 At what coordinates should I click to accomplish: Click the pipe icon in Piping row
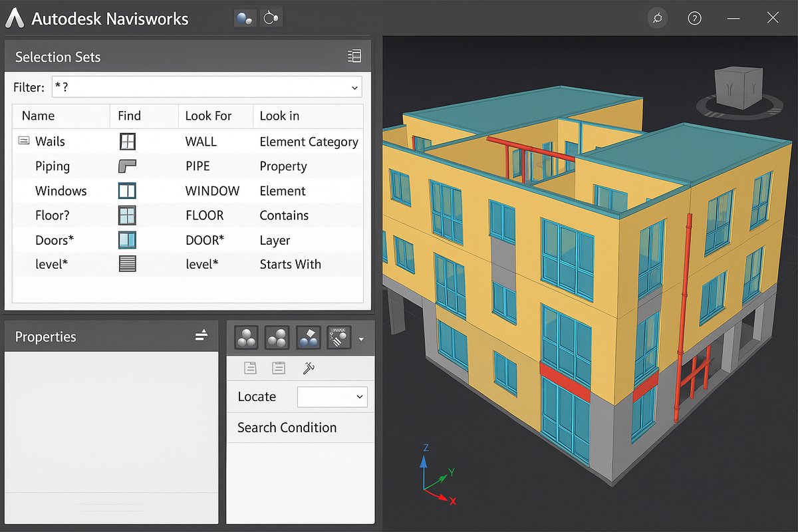(127, 166)
